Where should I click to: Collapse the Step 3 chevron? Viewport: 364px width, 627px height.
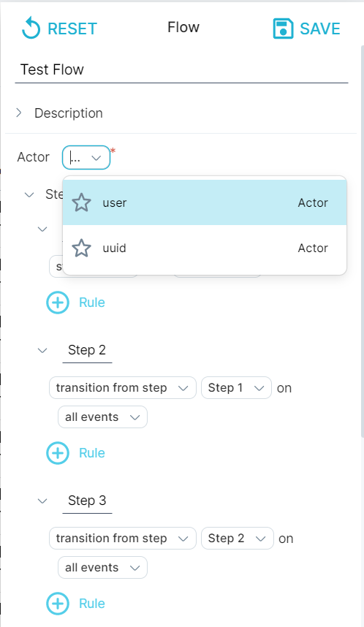click(42, 501)
